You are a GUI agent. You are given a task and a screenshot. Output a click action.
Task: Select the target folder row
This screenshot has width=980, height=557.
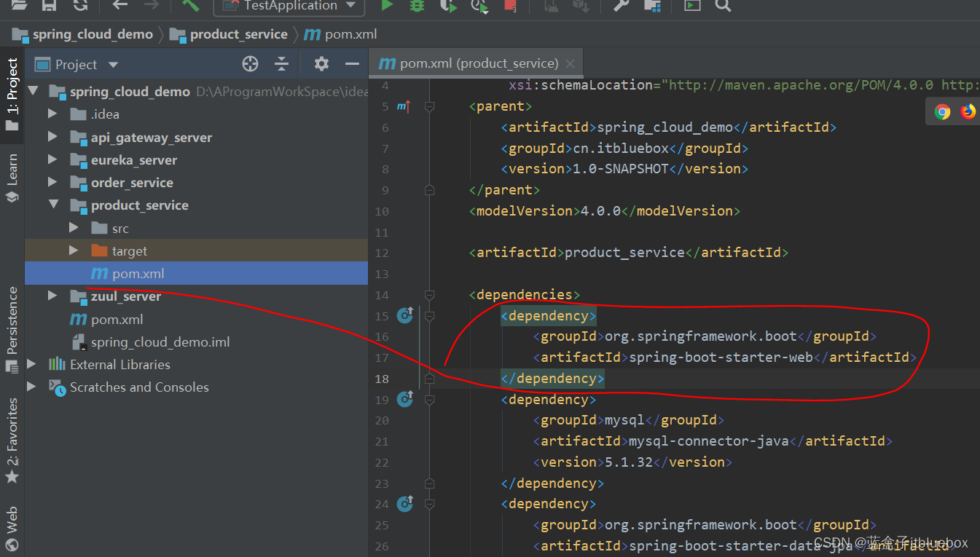coord(196,251)
